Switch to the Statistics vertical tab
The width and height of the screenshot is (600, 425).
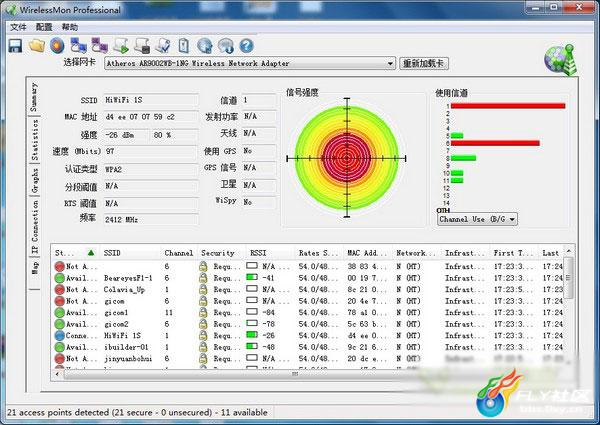click(35, 140)
